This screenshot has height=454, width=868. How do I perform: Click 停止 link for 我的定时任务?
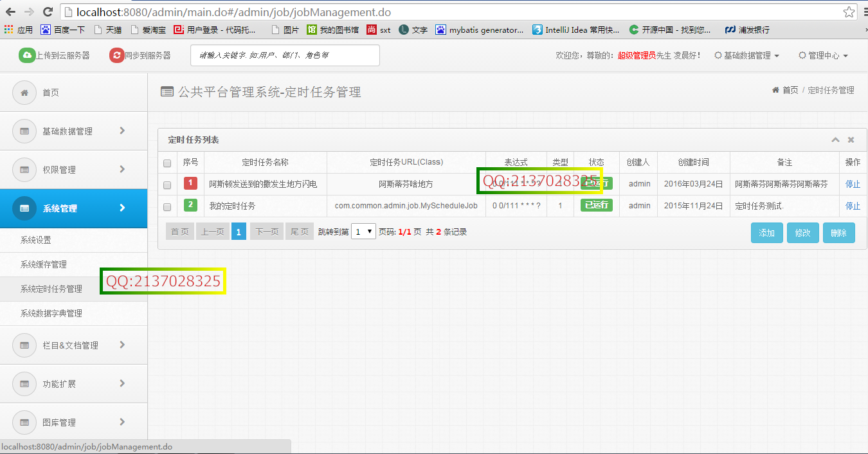tap(852, 206)
